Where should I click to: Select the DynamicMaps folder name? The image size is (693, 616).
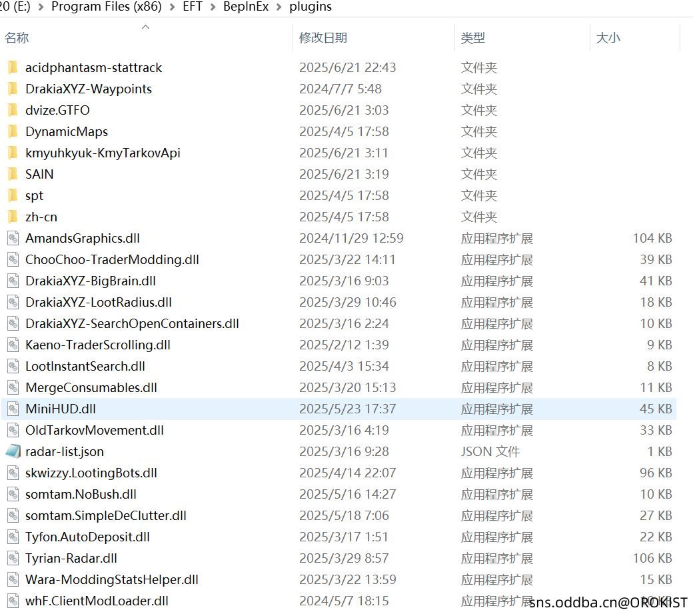tap(67, 132)
